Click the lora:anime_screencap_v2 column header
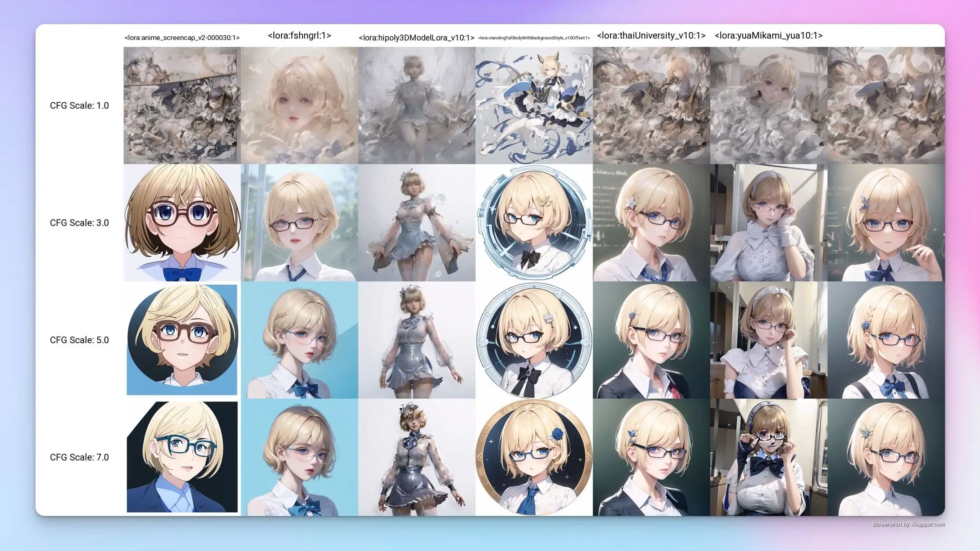The width and height of the screenshot is (980, 551). 182,38
